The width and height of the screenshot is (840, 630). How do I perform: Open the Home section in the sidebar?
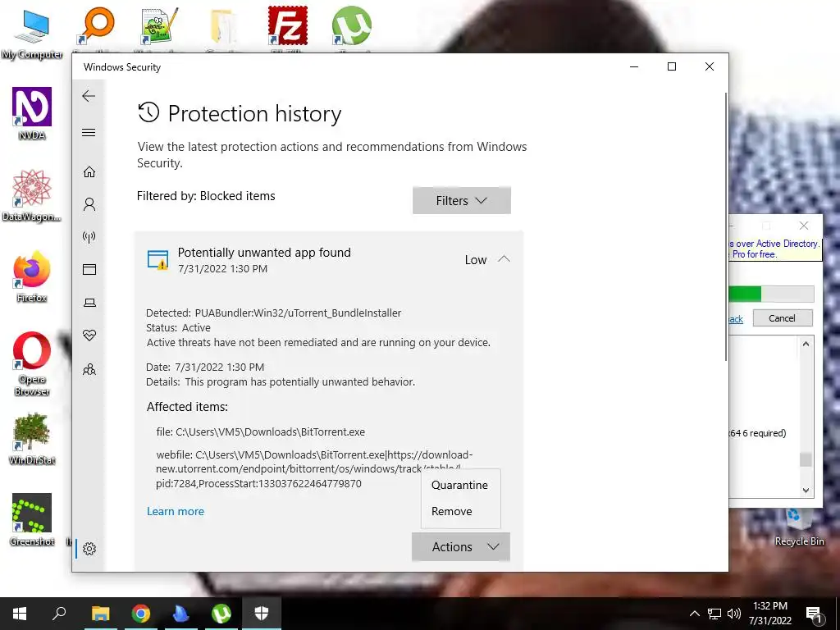click(x=89, y=172)
